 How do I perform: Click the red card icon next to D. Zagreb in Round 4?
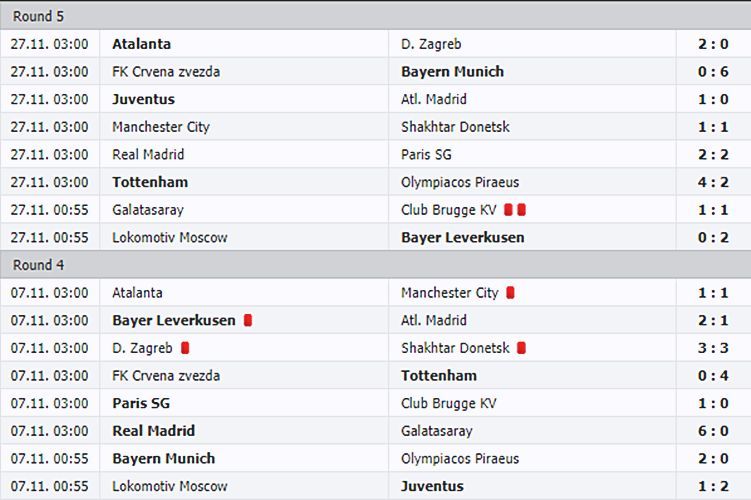pos(185,348)
